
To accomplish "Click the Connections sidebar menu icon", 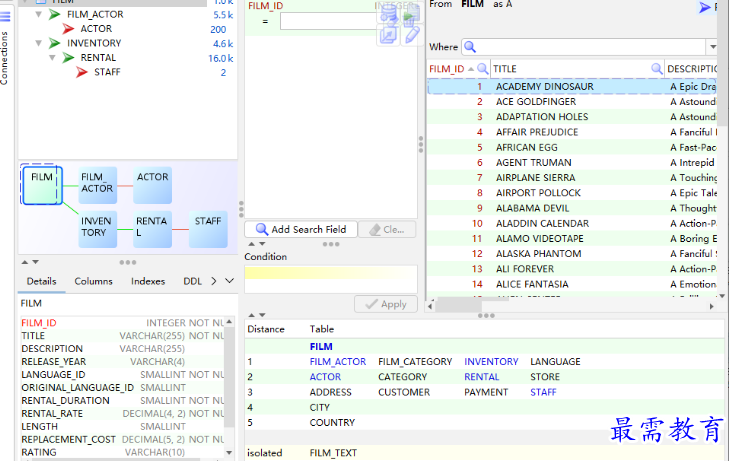I will 5,17.
